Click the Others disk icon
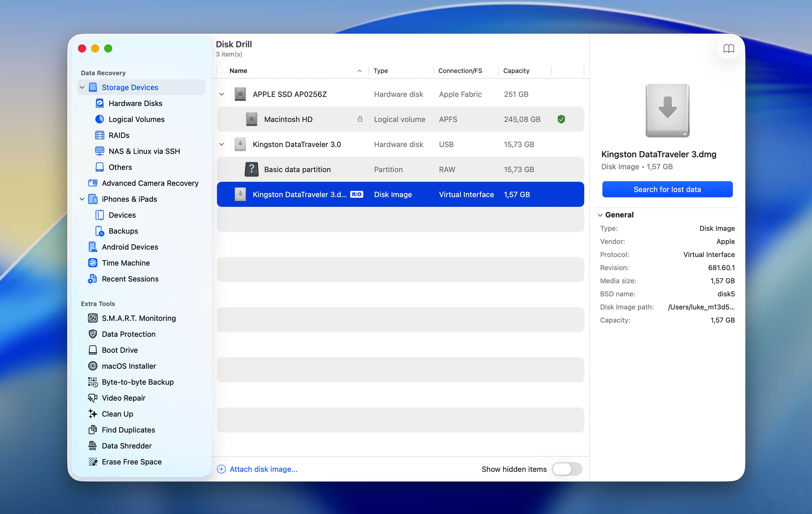Viewport: 812px width, 514px height. (99, 167)
